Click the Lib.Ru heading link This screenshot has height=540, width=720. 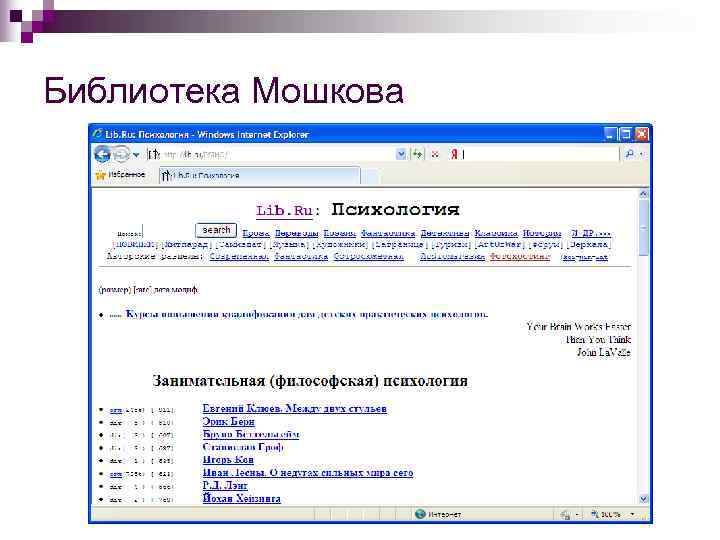click(285, 210)
